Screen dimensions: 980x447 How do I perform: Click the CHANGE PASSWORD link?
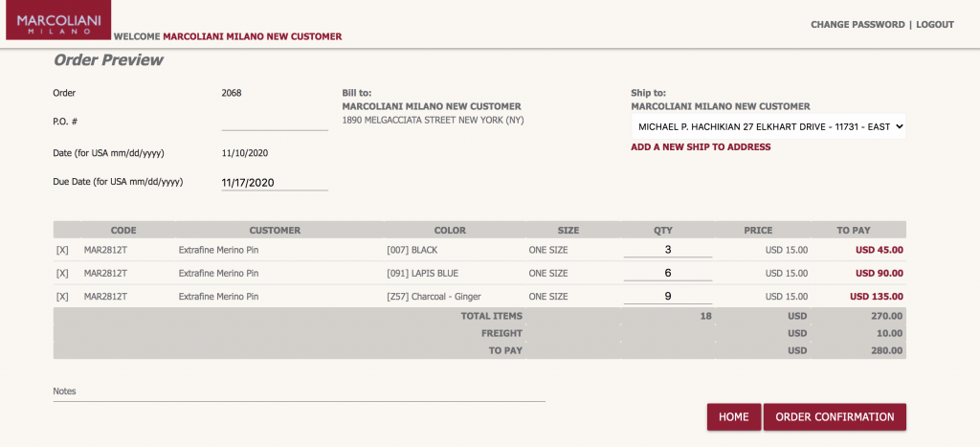pyautogui.click(x=857, y=25)
